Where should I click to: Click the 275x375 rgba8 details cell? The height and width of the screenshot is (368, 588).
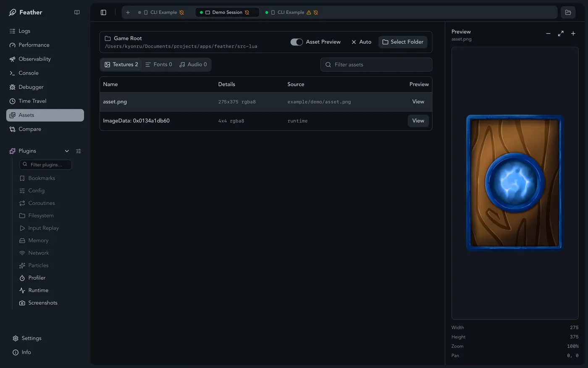(x=237, y=102)
